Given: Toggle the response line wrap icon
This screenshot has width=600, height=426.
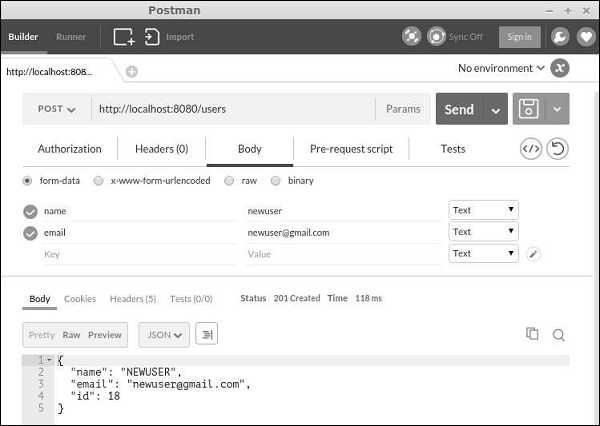Looking at the screenshot, I should tap(207, 335).
